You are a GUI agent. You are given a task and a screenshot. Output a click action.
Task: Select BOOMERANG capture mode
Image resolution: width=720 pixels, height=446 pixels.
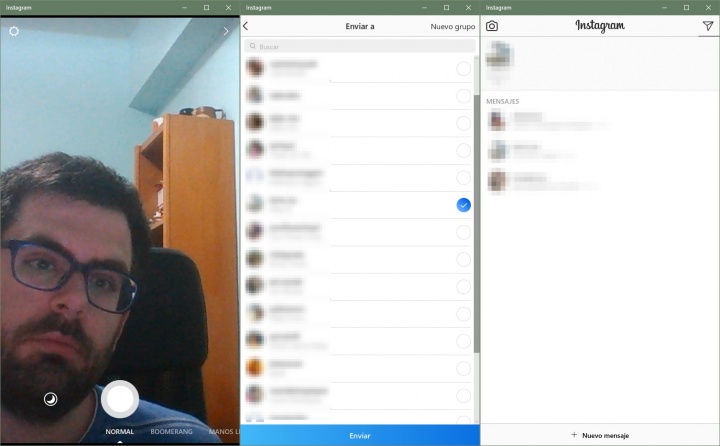[171, 431]
